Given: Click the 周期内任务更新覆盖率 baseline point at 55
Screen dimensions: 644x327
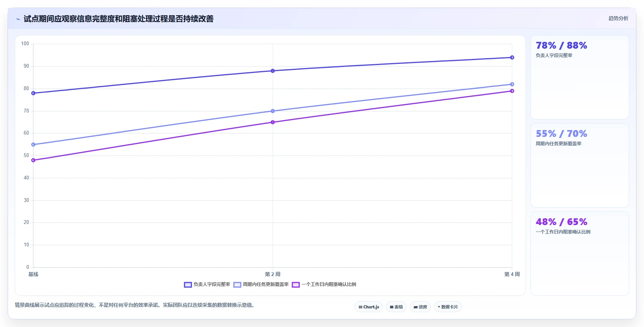Looking at the screenshot, I should [x=33, y=144].
